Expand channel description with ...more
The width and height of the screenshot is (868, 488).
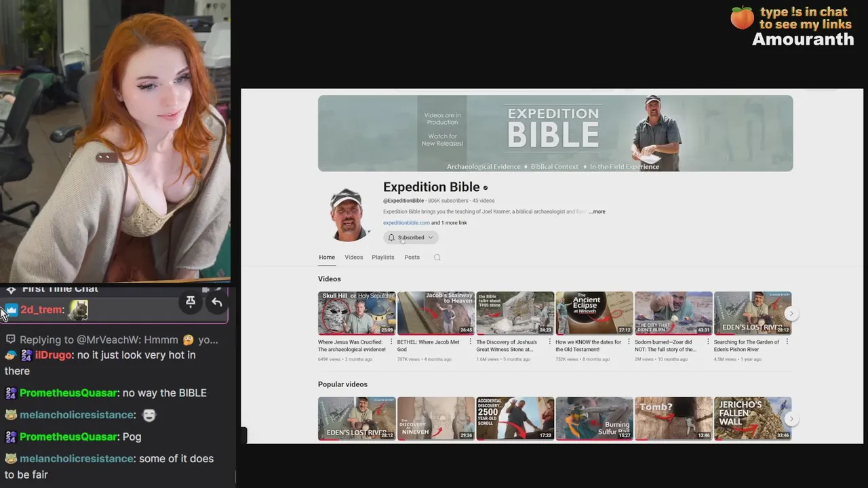597,211
